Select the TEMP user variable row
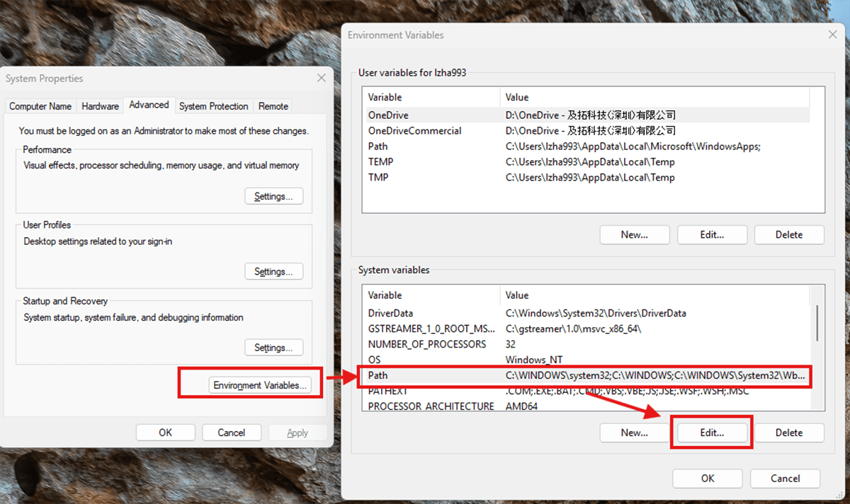The width and height of the screenshot is (850, 504). [585, 162]
